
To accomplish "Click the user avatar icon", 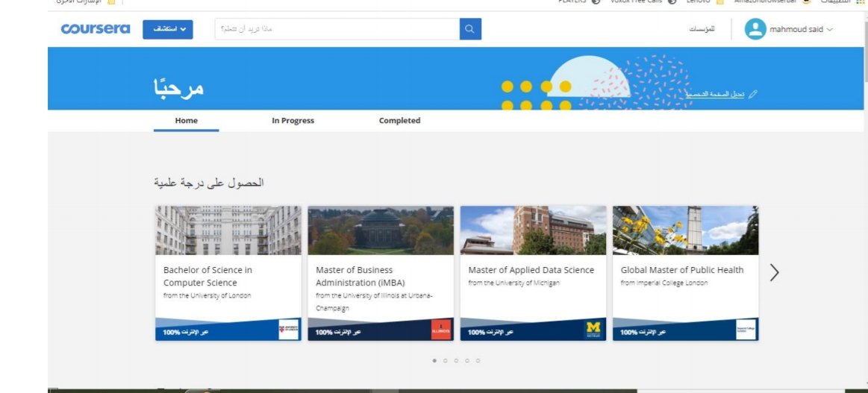I will coord(755,29).
